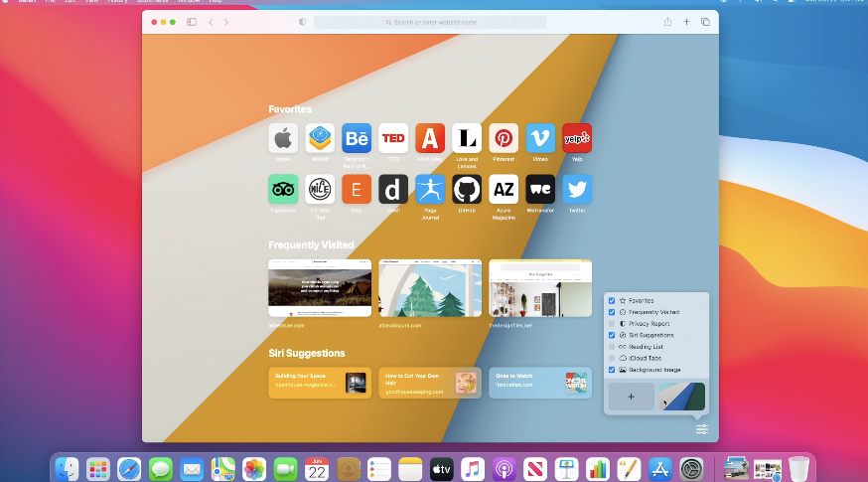The width and height of the screenshot is (868, 482).
Task: Uncheck the Background Image checkbox
Action: click(612, 370)
